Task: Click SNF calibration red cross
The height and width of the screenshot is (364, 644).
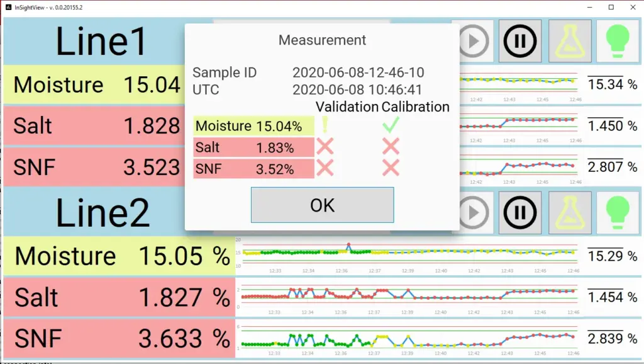Action: coord(391,168)
